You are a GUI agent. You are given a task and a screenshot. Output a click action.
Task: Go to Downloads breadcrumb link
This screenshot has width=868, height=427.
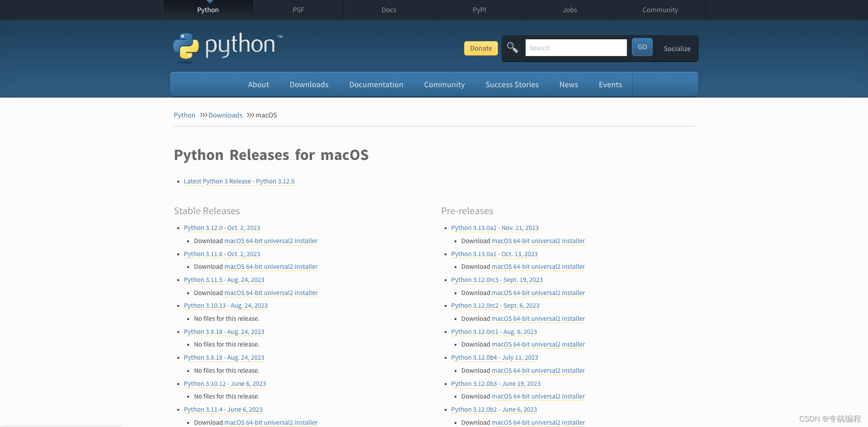(x=225, y=115)
